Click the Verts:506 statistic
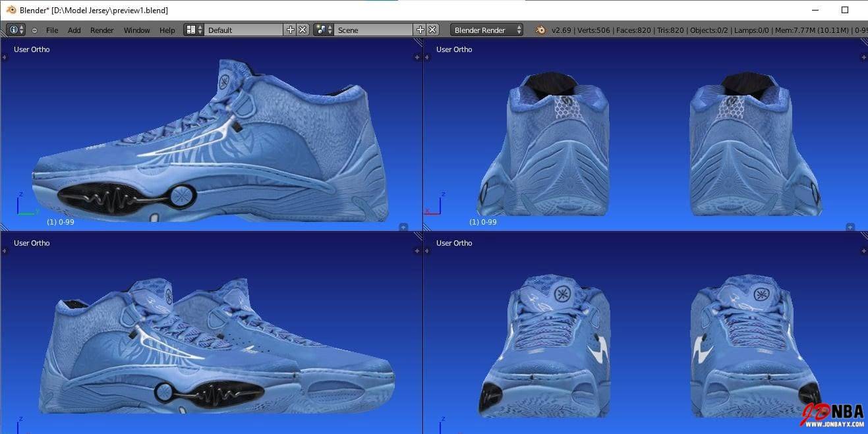Screen dimensions: 868x434 click(593, 30)
